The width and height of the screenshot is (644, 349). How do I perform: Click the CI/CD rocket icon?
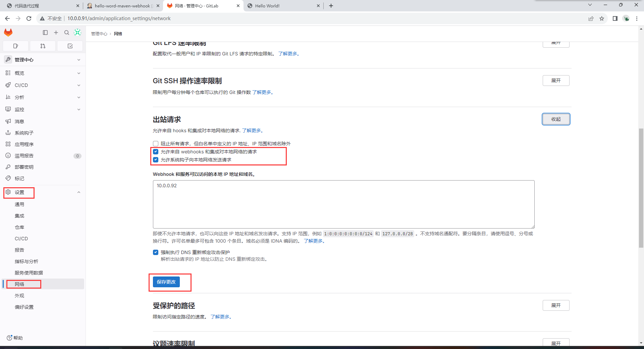coord(8,85)
